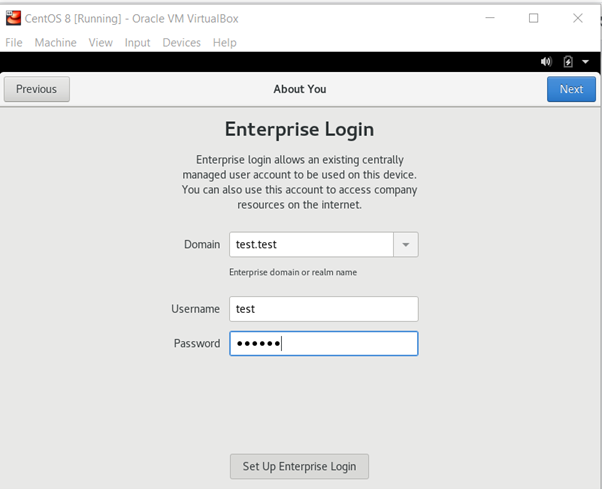Click the volume speaker icon in top bar

[x=546, y=62]
